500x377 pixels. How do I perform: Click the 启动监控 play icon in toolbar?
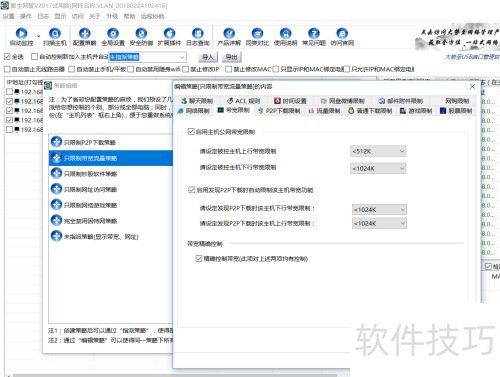pyautogui.click(x=21, y=33)
